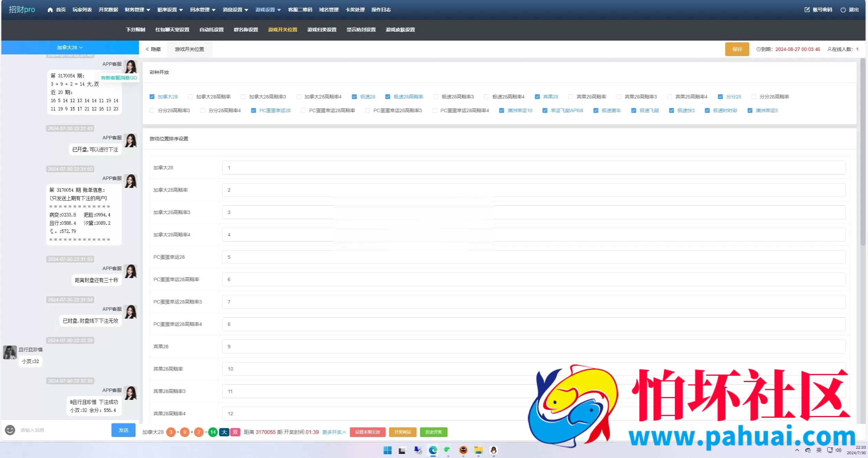Click the APP客服 avatar beside 已开盘,可以进行下注
The width and height of the screenshot is (868, 458).
(131, 140)
